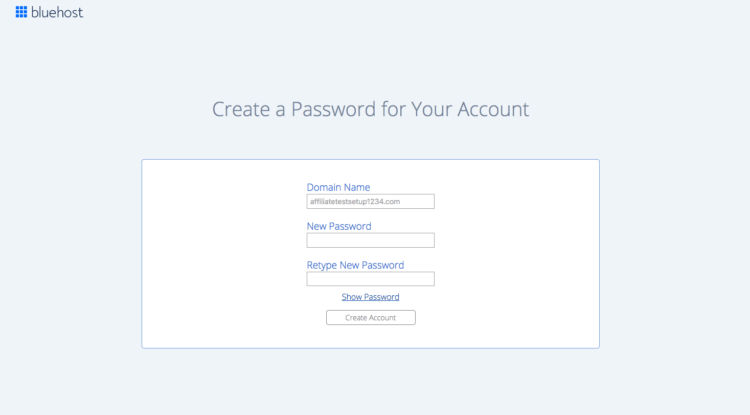Image resolution: width=750 pixels, height=415 pixels.
Task: Click into the New Password field
Action: click(370, 240)
